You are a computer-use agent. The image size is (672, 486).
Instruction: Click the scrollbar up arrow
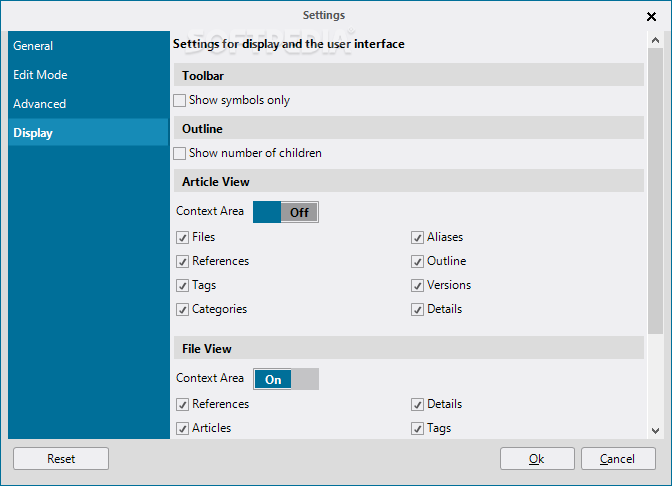[655, 40]
